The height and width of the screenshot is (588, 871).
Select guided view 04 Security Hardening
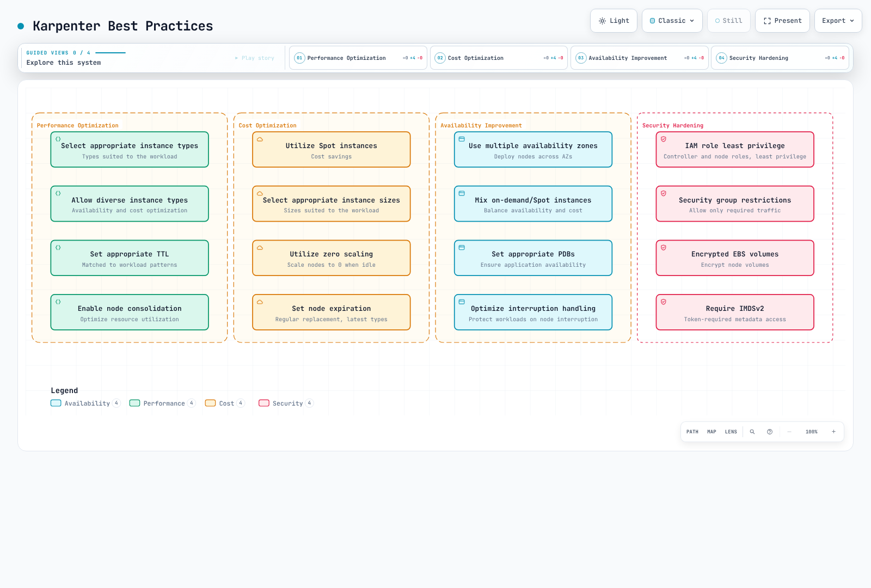coord(780,58)
